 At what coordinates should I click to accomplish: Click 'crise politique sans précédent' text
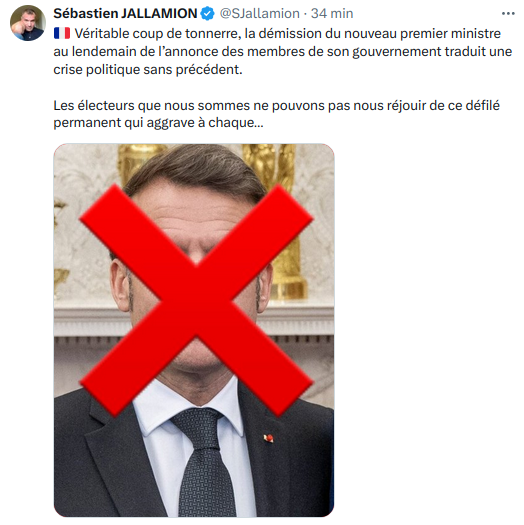coord(148,70)
